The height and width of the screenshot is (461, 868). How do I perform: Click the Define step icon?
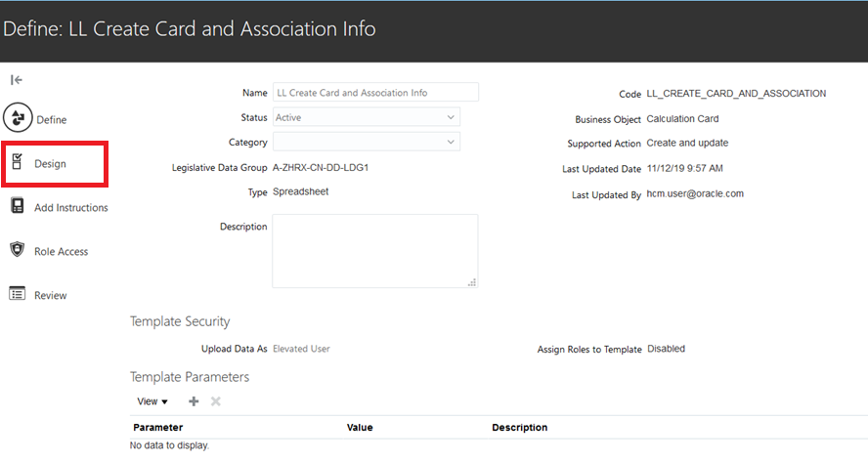click(x=18, y=119)
